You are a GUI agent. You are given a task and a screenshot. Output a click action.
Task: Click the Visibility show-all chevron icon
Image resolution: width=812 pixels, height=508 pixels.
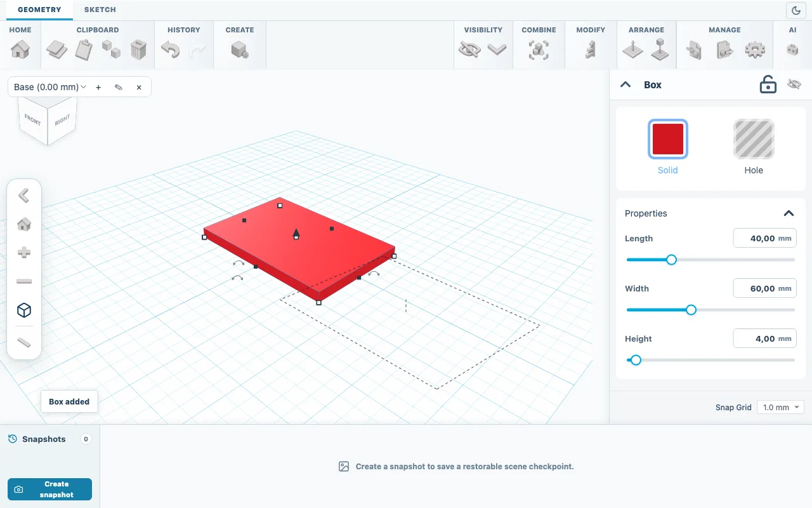(497, 50)
